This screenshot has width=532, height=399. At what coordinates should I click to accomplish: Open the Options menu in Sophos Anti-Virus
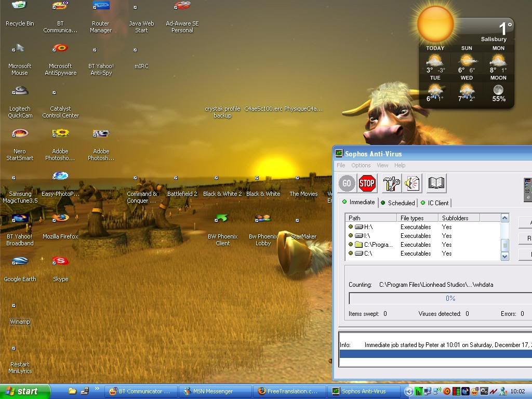361,165
